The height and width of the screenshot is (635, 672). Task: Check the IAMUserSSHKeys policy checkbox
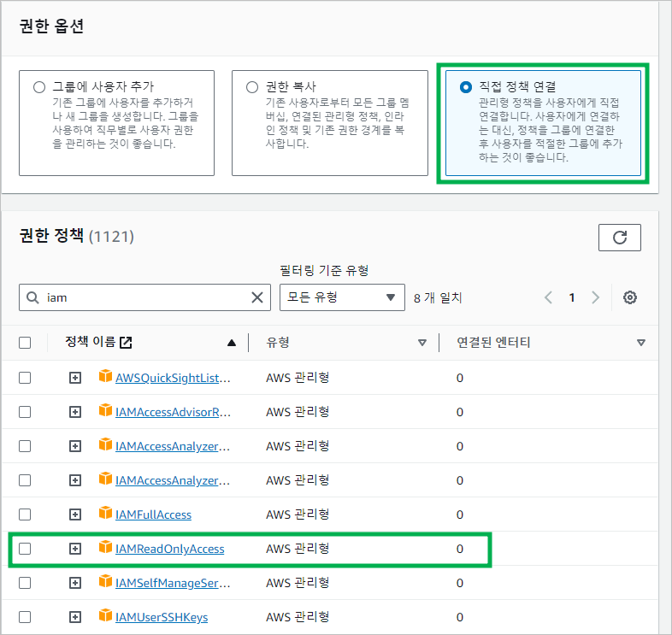[25, 617]
